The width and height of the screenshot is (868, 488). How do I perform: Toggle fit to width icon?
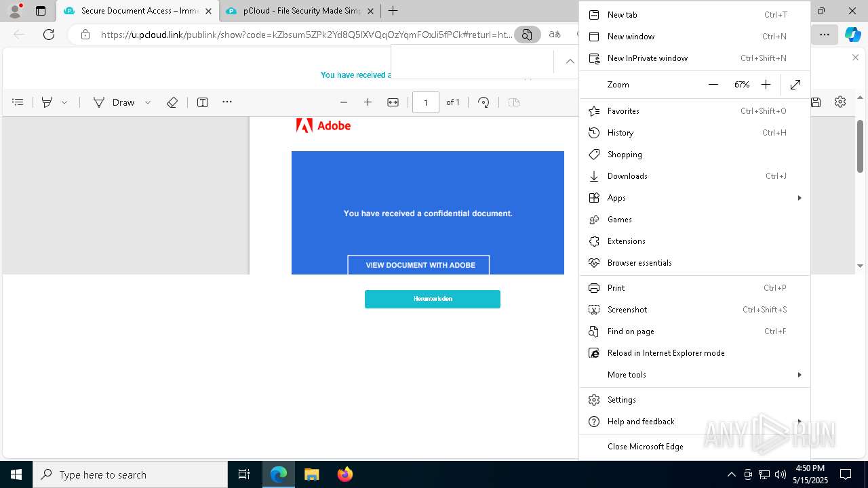[x=393, y=102]
